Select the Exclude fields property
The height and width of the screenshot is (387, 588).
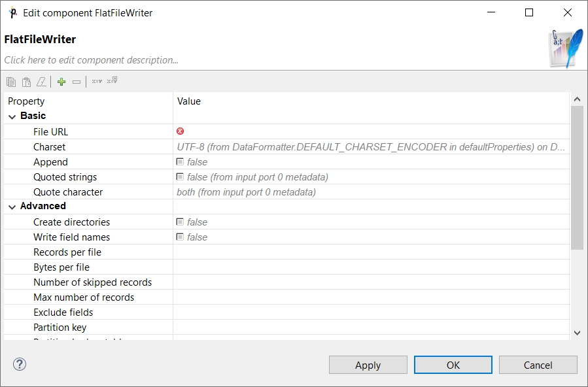63,312
